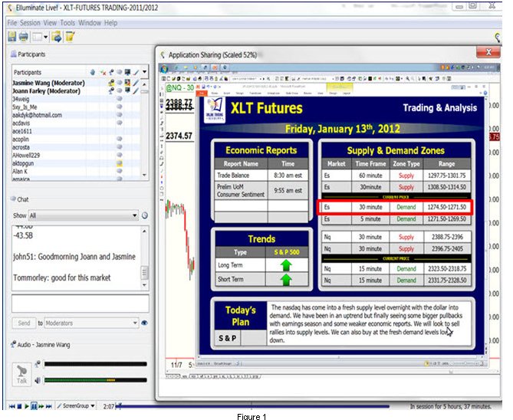Open the chat Show filter dropdown
This screenshot has width=513, height=420.
(136, 215)
